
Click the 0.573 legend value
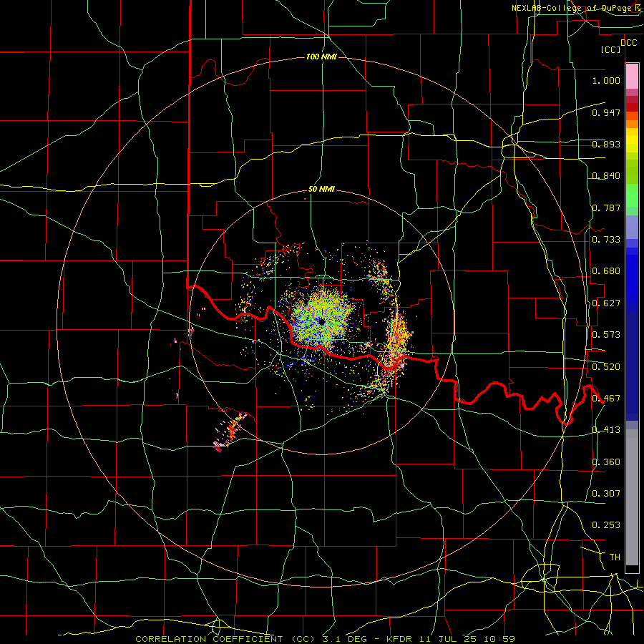(x=606, y=335)
